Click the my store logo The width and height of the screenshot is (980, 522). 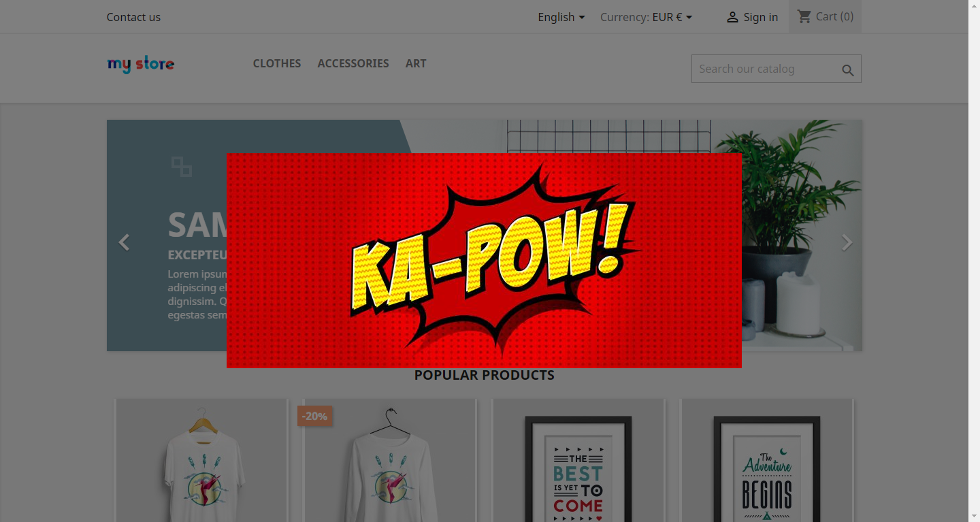(x=141, y=64)
